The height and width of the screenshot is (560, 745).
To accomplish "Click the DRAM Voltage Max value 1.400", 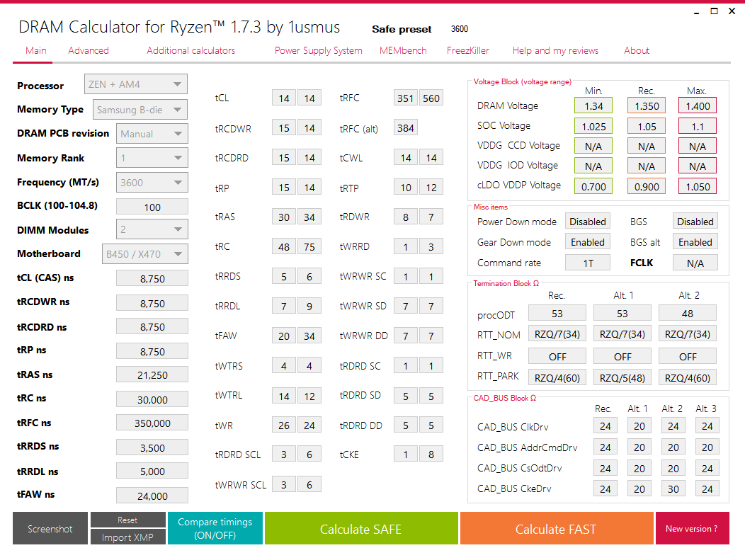I will tap(698, 106).
